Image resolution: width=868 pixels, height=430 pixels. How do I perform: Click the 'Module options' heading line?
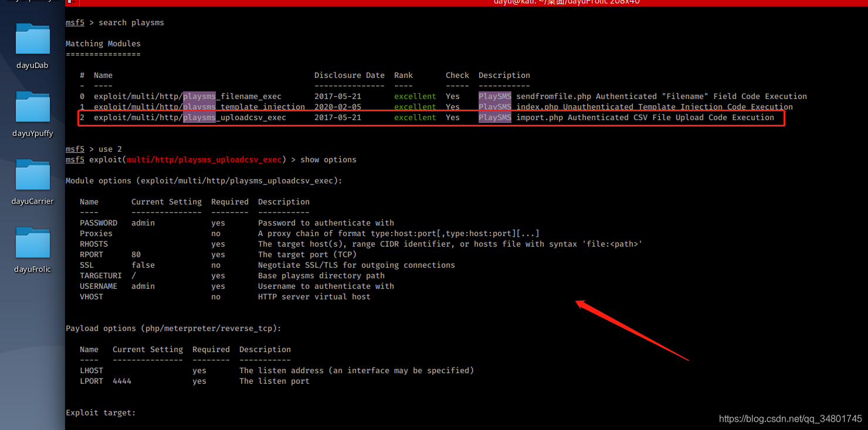pyautogui.click(x=204, y=180)
